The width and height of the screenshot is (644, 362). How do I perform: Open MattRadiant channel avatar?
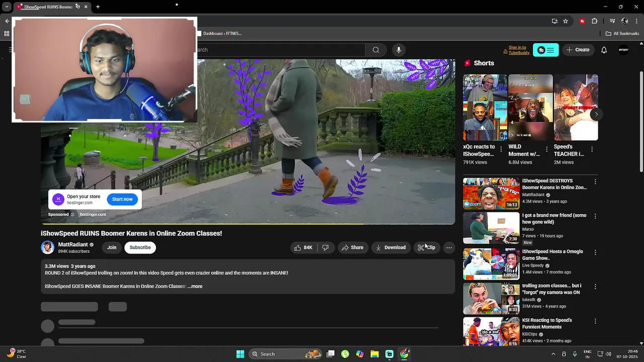47,247
